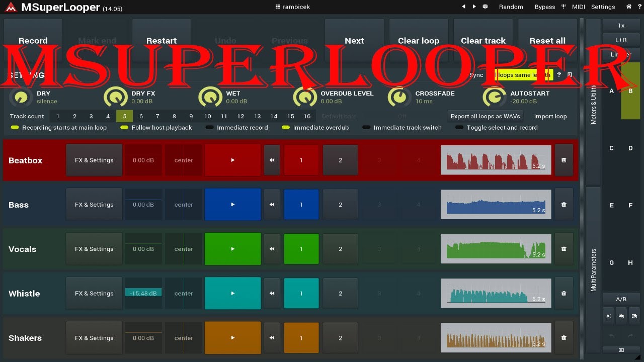
Task: Click the DRY knob
Action: 21,97
